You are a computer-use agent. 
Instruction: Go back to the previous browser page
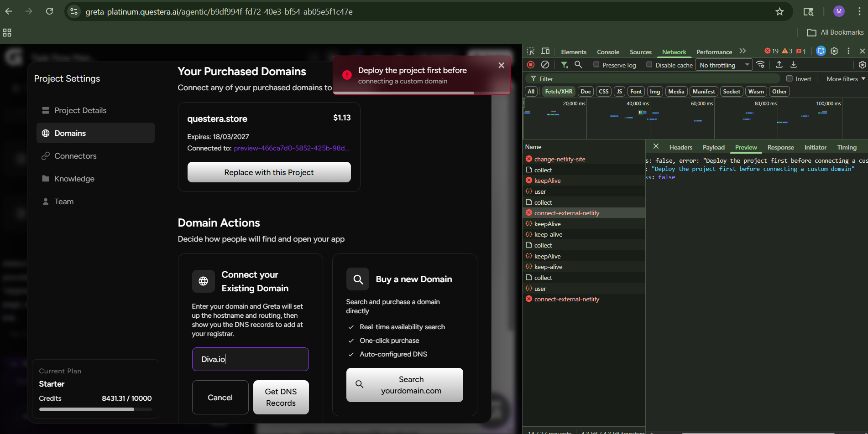click(x=9, y=11)
